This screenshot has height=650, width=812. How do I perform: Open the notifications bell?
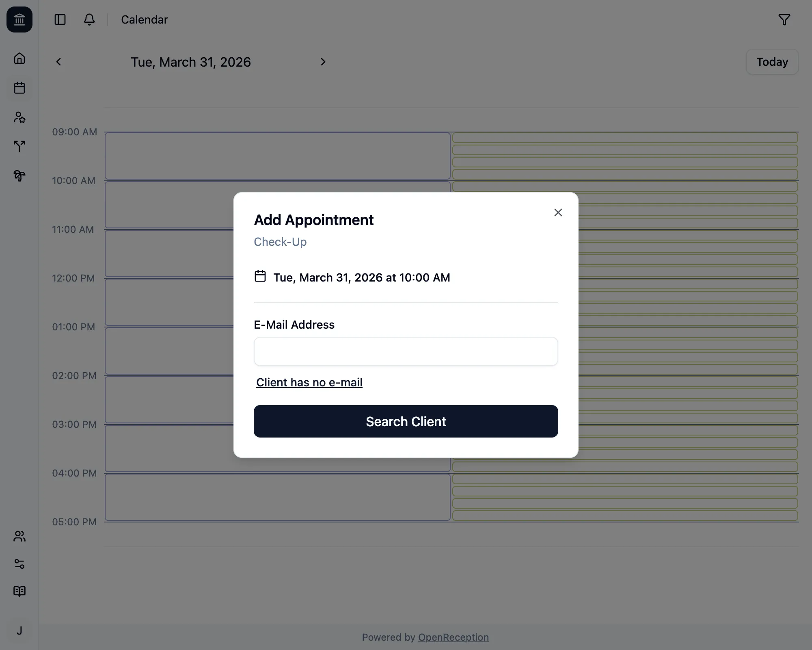pyautogui.click(x=89, y=19)
